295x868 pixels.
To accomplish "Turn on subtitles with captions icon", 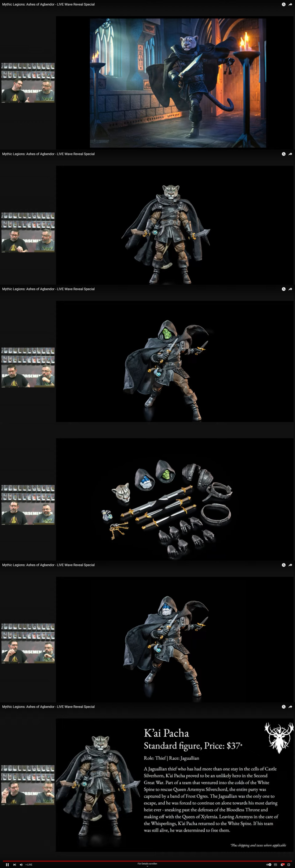I will tap(276, 865).
